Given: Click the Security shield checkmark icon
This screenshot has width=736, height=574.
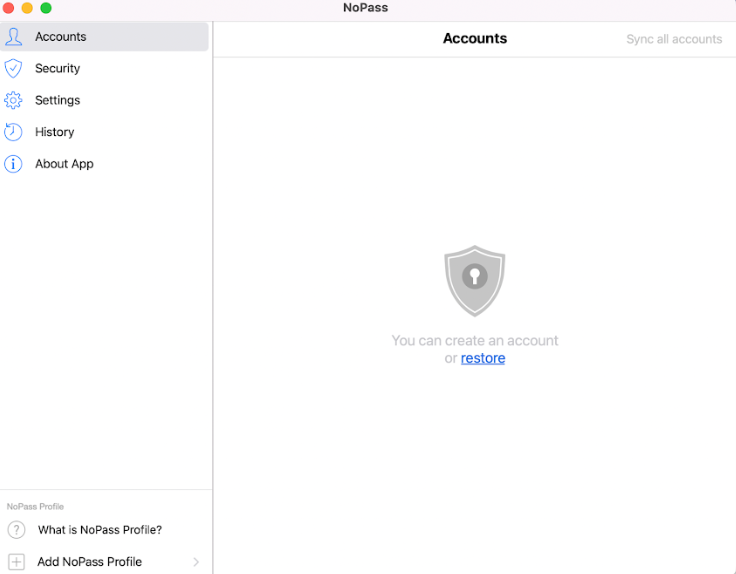Looking at the screenshot, I should click(x=13, y=68).
